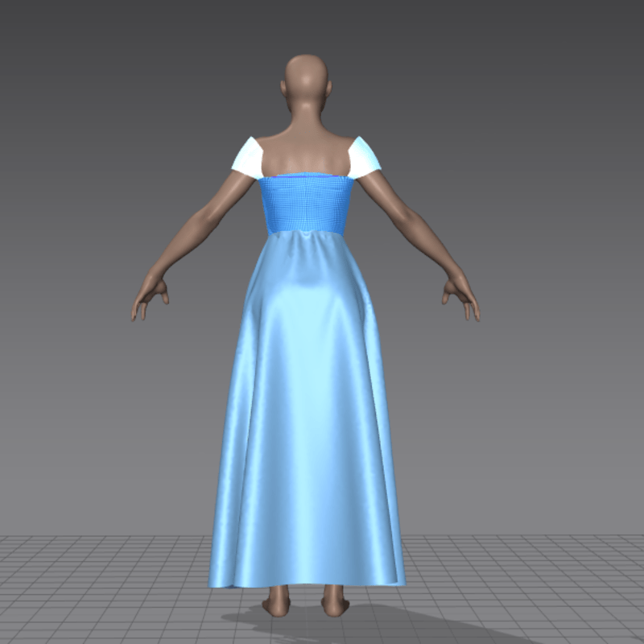Click the avatar's foot on the right
Screen dimensions: 644x644
coord(333,601)
